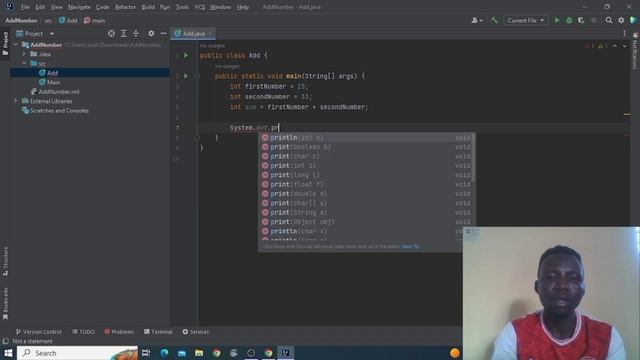Go to next highlighted error arrow
This screenshot has height=360, width=640.
point(624,46)
